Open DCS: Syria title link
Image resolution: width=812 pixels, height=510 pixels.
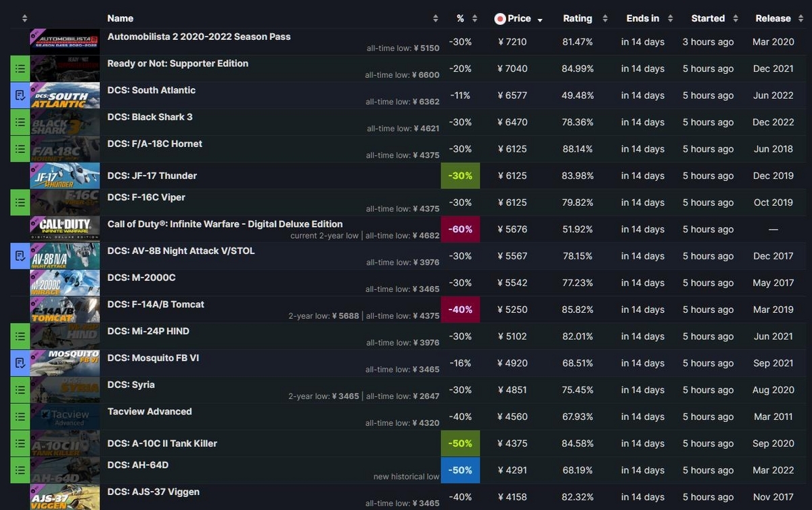pyautogui.click(x=131, y=385)
